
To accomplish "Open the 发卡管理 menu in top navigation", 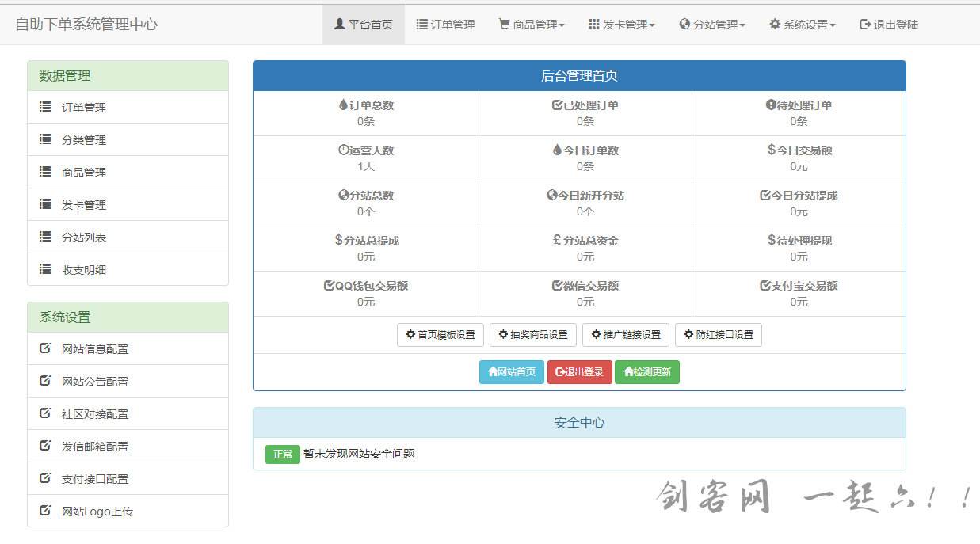I will click(x=622, y=24).
